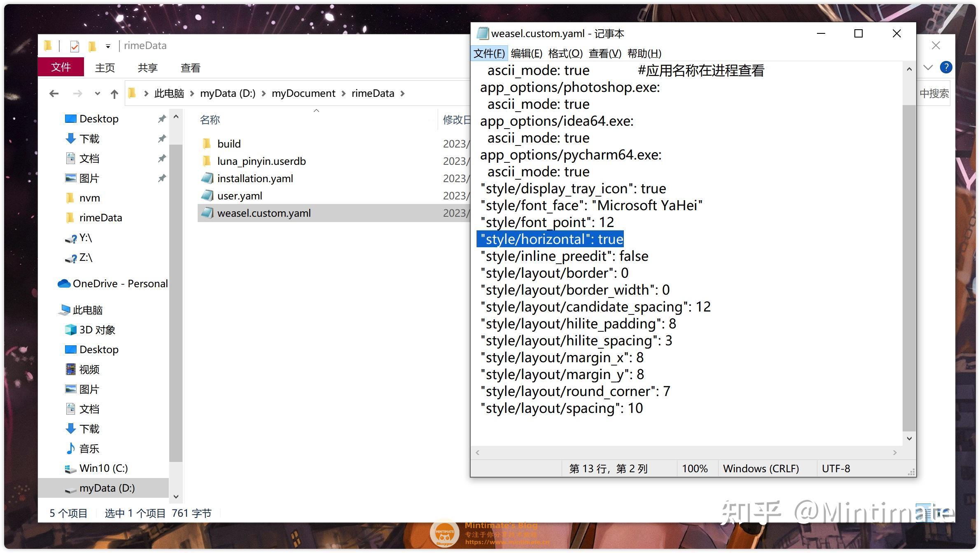Go up one folder level with the up arrow
980x553 pixels.
(114, 94)
